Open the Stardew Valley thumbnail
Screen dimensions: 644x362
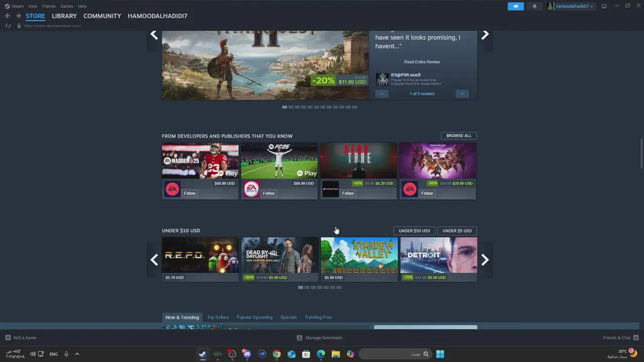click(x=359, y=255)
